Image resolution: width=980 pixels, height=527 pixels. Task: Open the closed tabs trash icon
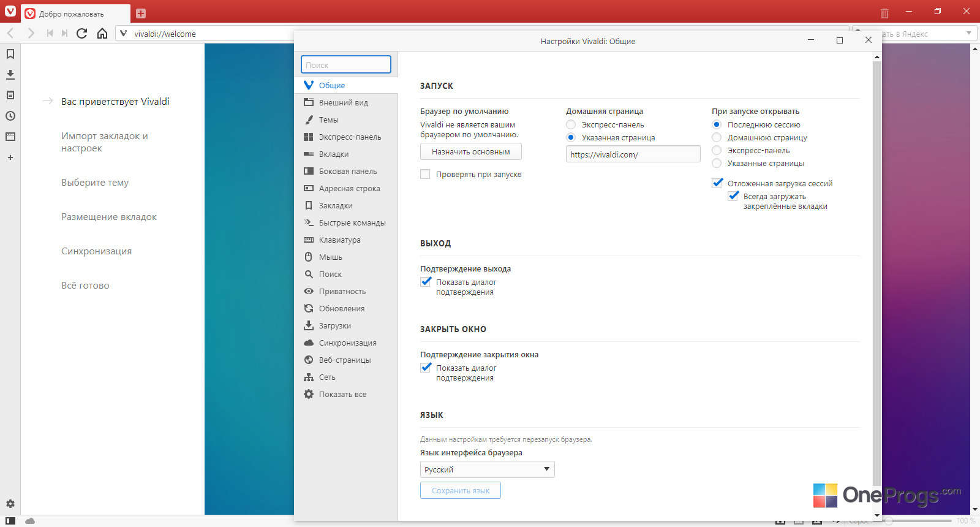[884, 13]
